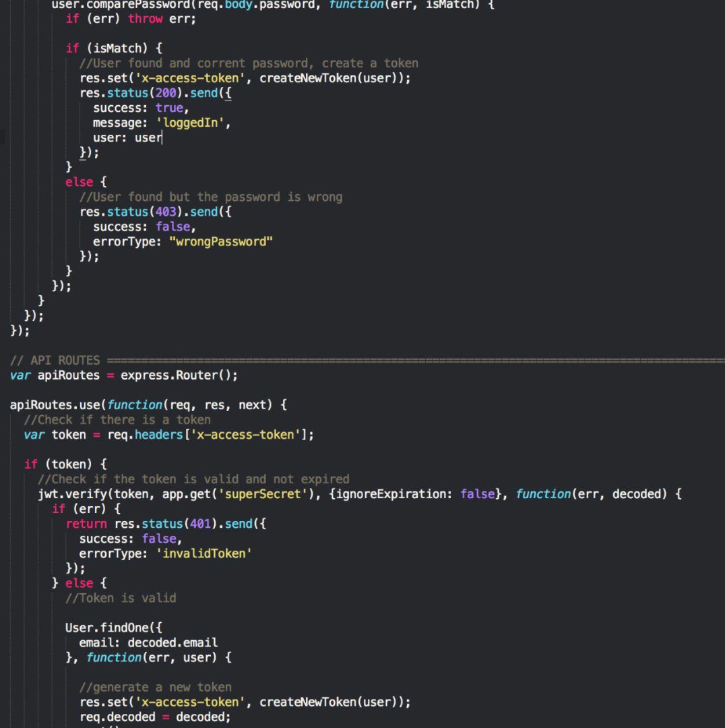Viewport: 725px width, 728px height.
Task: Click 'email: decoded.email' line
Action: tap(148, 642)
